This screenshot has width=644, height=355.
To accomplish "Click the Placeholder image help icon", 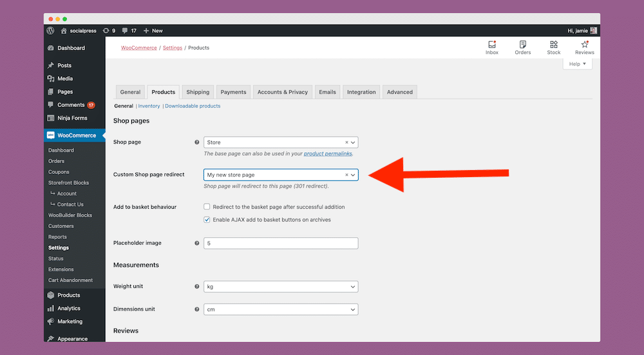I will [x=196, y=244].
